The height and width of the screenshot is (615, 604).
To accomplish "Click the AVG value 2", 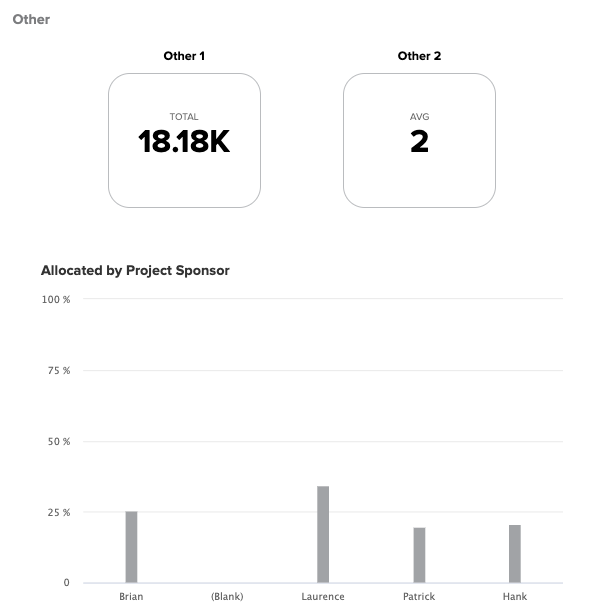I will 419,142.
